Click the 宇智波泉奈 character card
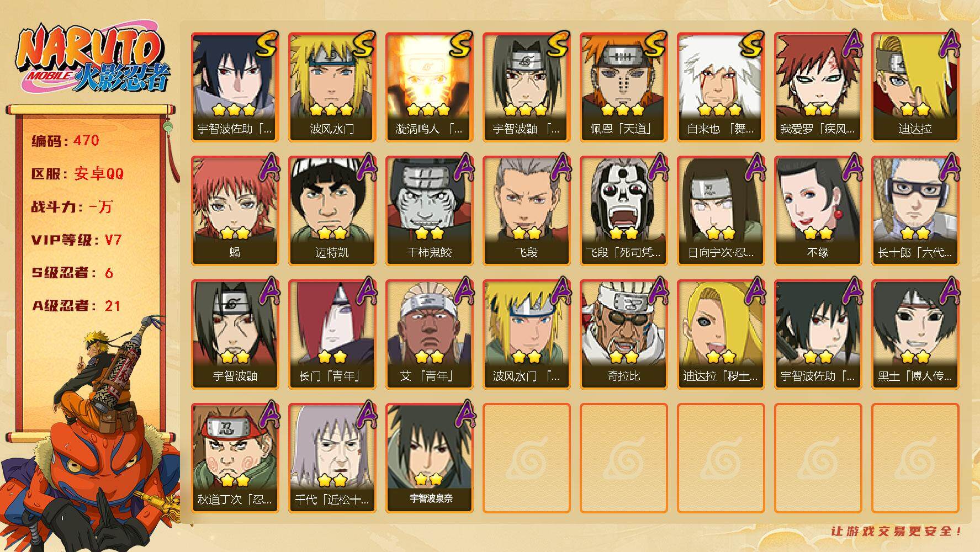This screenshot has width=980, height=552. [x=429, y=458]
